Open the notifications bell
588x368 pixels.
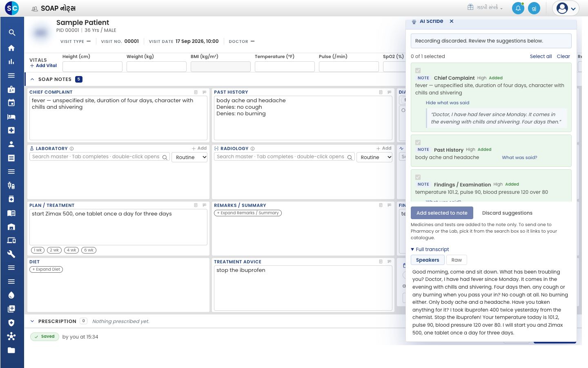point(518,8)
